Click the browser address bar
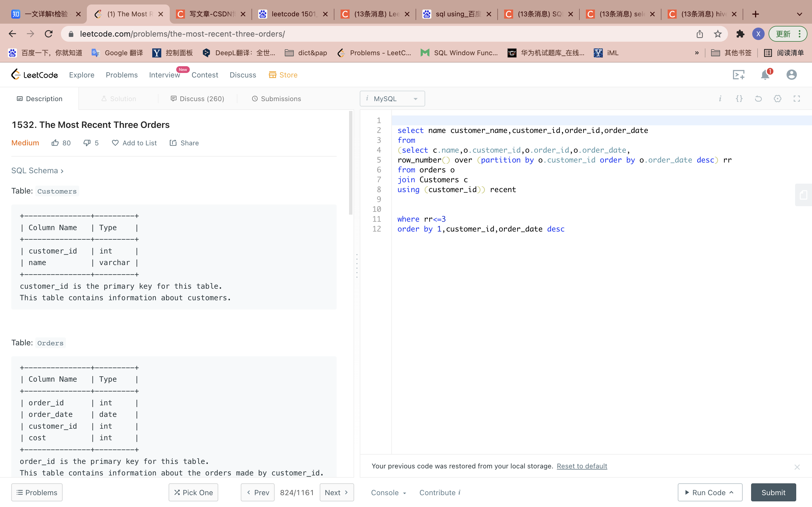This screenshot has height=507, width=812. pos(369,34)
